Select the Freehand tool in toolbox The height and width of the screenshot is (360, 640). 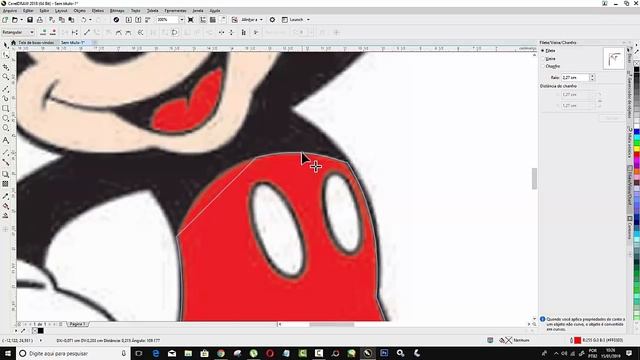tap(6, 88)
